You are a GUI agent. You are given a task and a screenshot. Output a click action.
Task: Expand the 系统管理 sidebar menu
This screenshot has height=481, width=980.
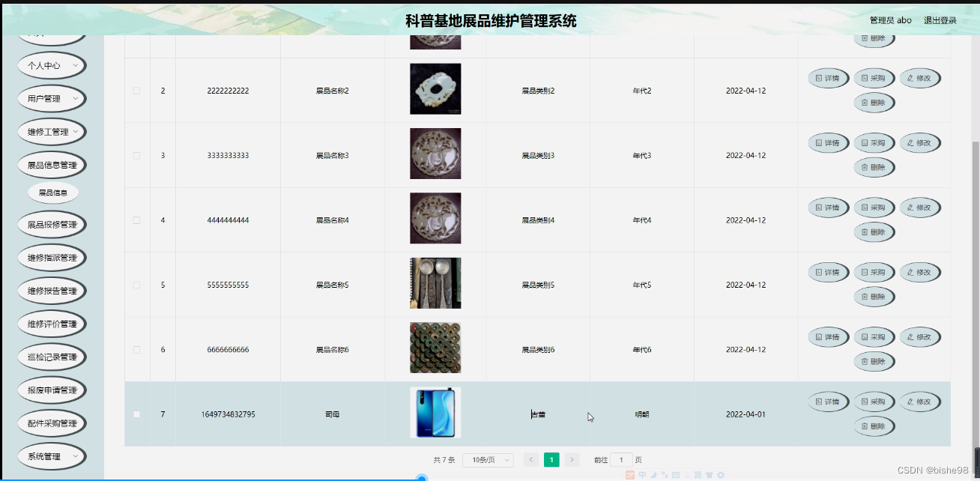coord(51,456)
